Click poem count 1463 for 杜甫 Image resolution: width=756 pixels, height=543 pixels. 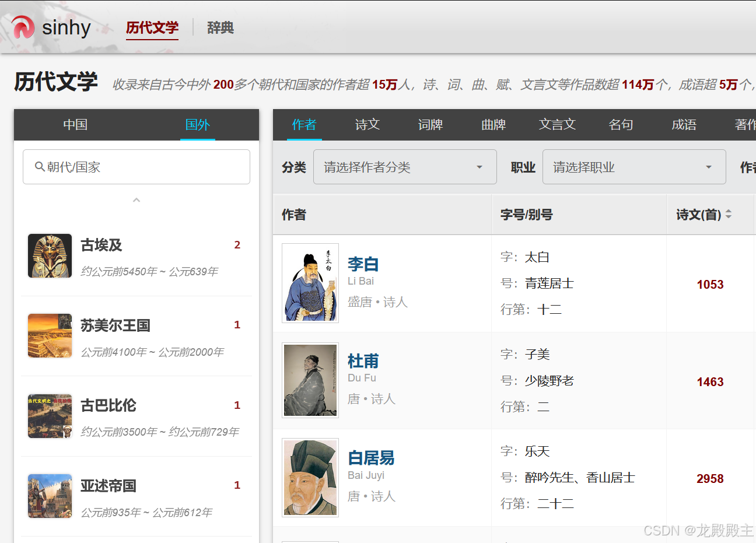point(710,382)
